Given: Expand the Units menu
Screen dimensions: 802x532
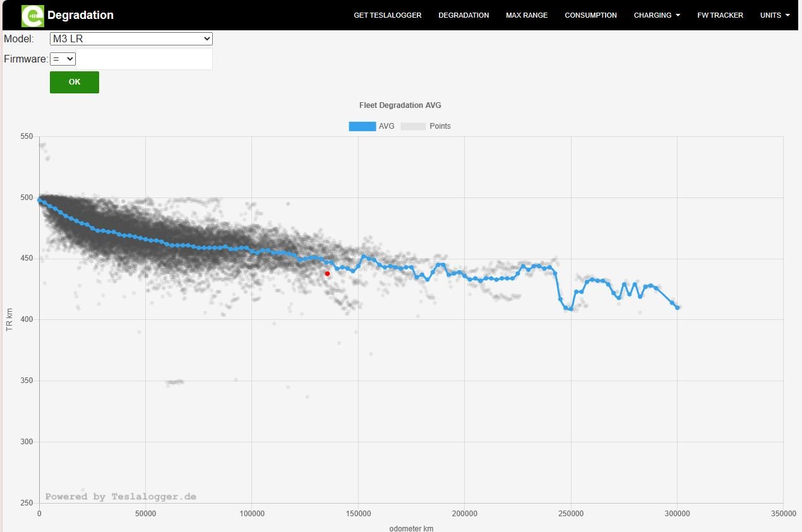Looking at the screenshot, I should pos(775,15).
